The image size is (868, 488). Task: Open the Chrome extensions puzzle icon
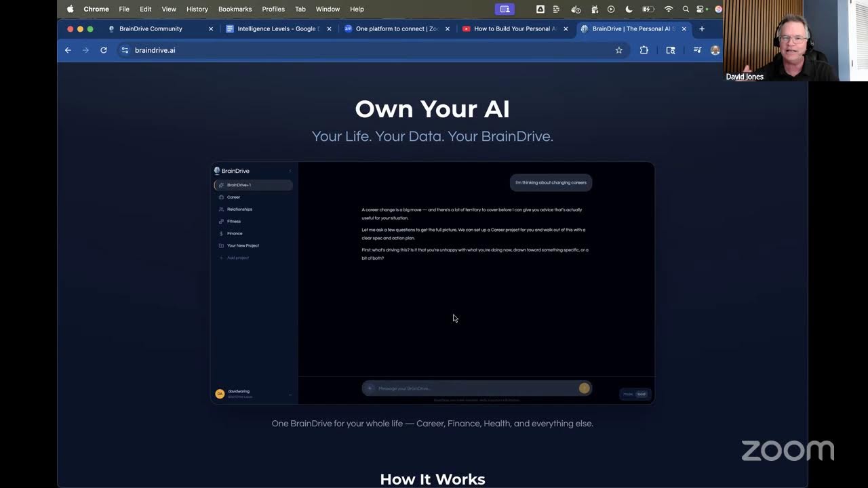point(644,50)
